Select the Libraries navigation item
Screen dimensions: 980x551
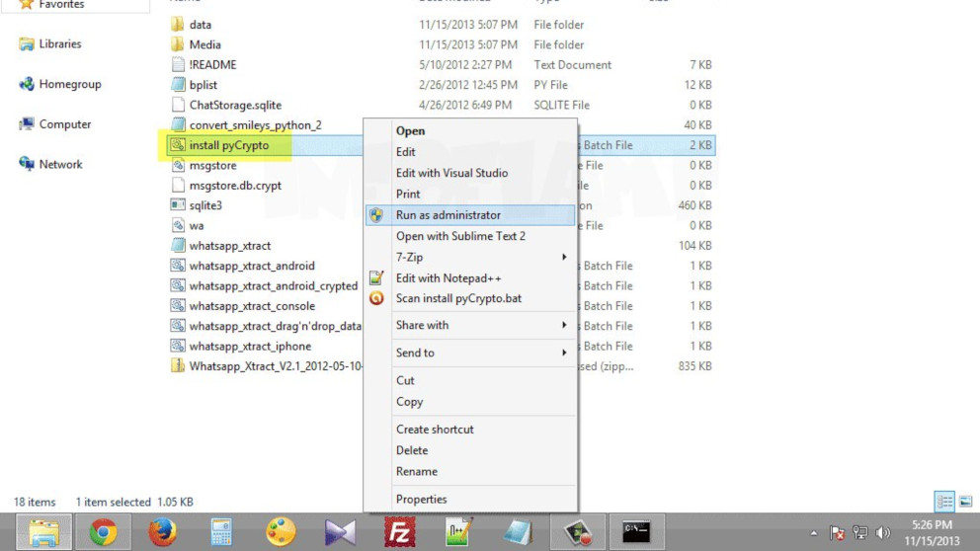[x=59, y=44]
